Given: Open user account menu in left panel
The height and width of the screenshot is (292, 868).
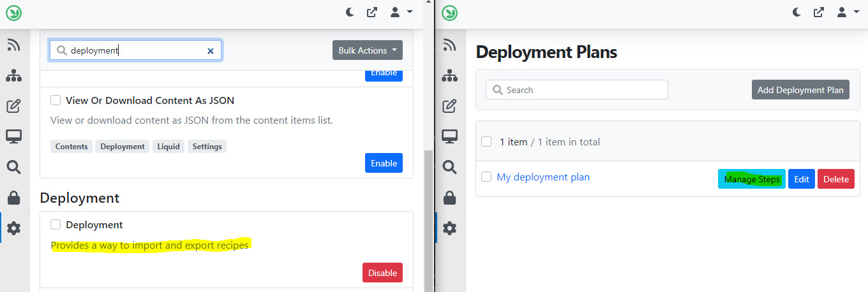Looking at the screenshot, I should click(401, 12).
